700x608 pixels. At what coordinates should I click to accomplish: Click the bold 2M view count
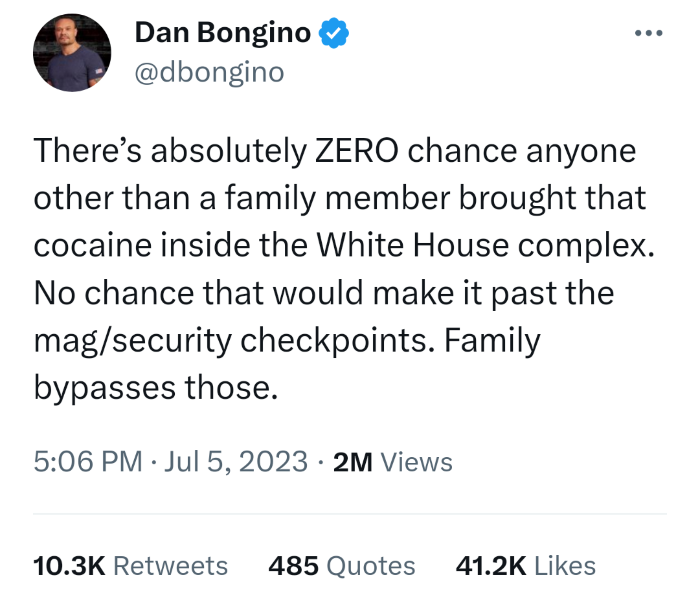(352, 462)
